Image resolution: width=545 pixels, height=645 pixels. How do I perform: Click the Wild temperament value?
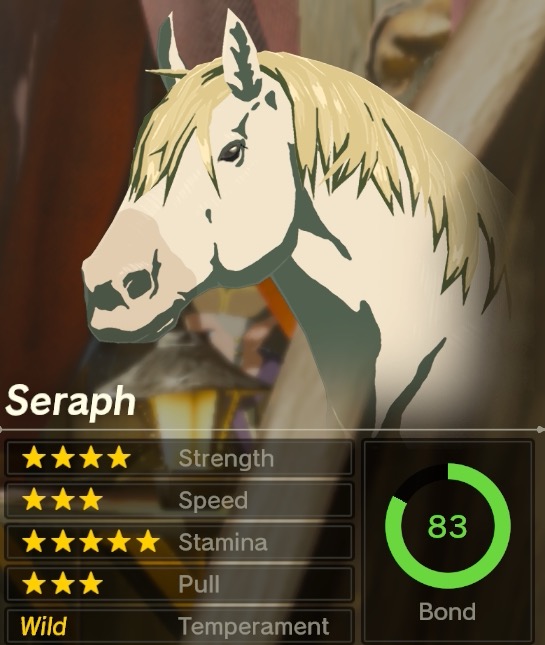(x=43, y=626)
